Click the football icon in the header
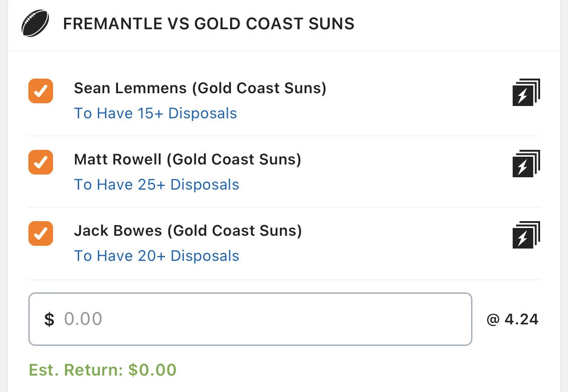Screen dimensions: 568x392 pyautogui.click(x=35, y=24)
